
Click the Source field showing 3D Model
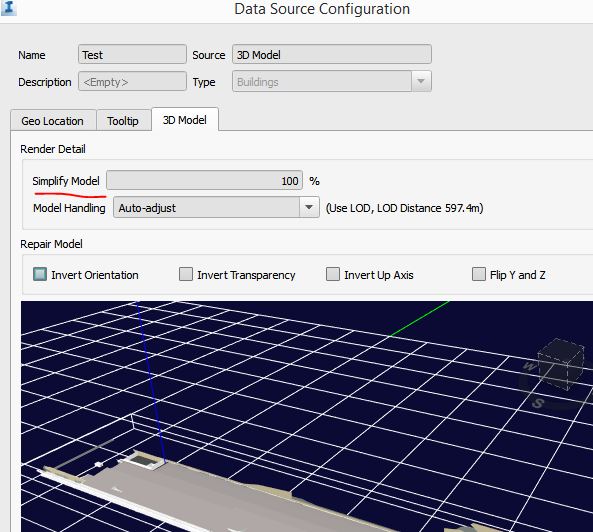pyautogui.click(x=332, y=54)
